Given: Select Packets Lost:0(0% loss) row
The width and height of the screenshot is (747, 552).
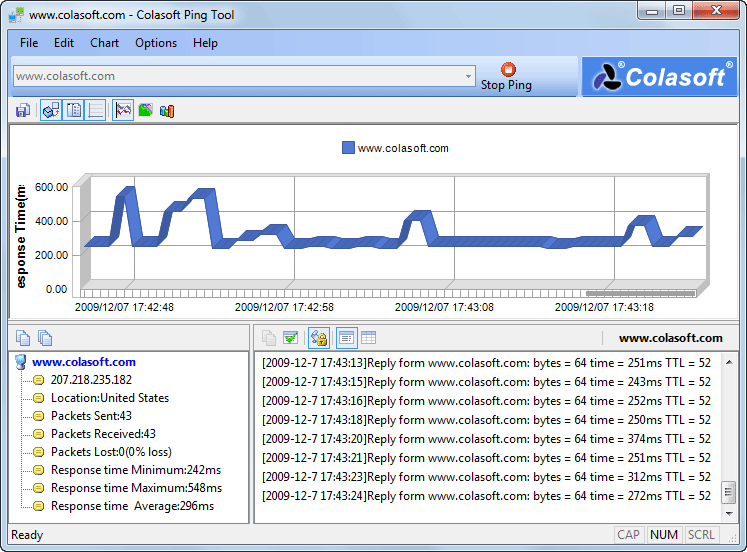Looking at the screenshot, I should (x=111, y=452).
